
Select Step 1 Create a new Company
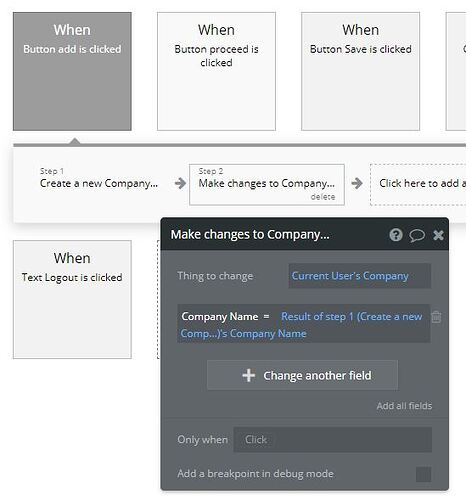click(x=99, y=178)
